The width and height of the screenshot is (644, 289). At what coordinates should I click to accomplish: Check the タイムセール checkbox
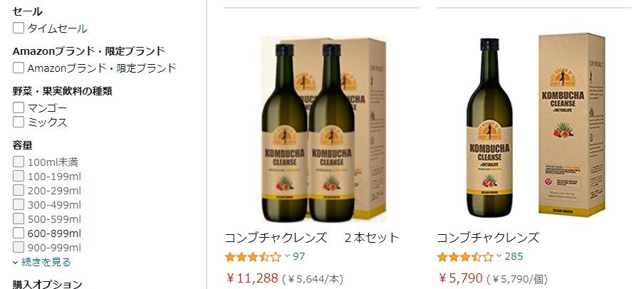point(18,28)
